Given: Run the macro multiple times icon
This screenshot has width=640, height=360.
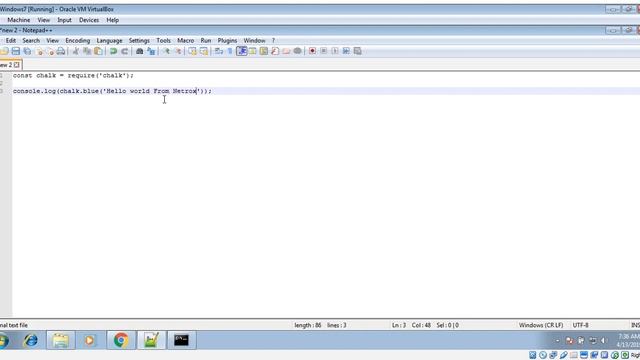Looking at the screenshot, I should (x=346, y=51).
